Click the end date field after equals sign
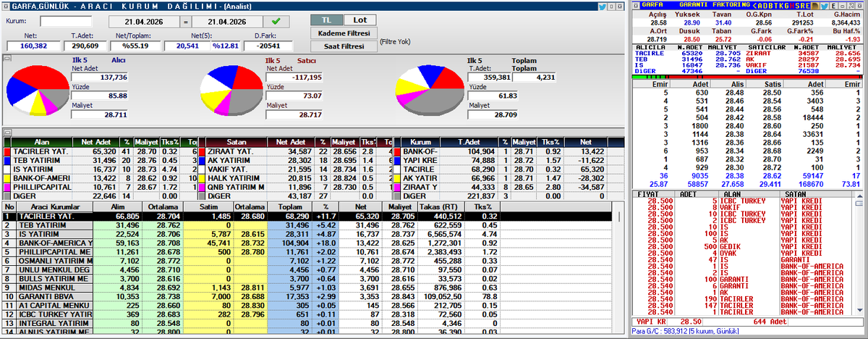This screenshot has height=339, width=868. click(226, 21)
